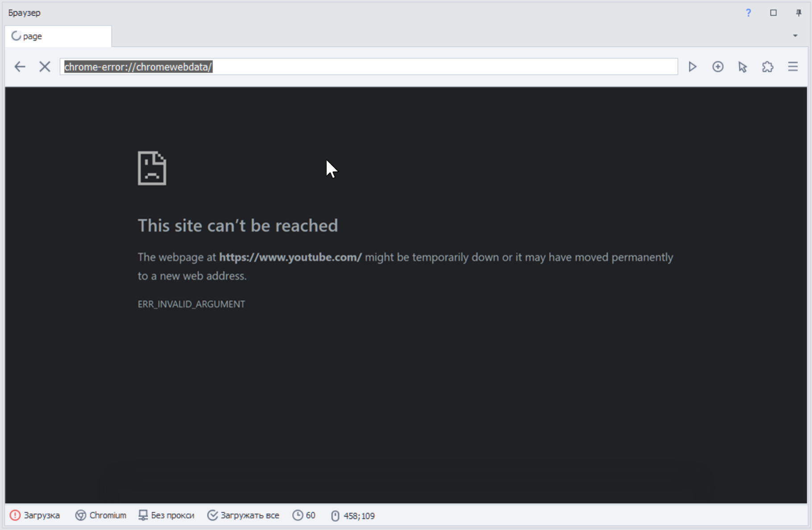Image resolution: width=812 pixels, height=530 pixels.
Task: Click the ERR_INVALID_ARGUMENT error code
Action: pyautogui.click(x=191, y=304)
